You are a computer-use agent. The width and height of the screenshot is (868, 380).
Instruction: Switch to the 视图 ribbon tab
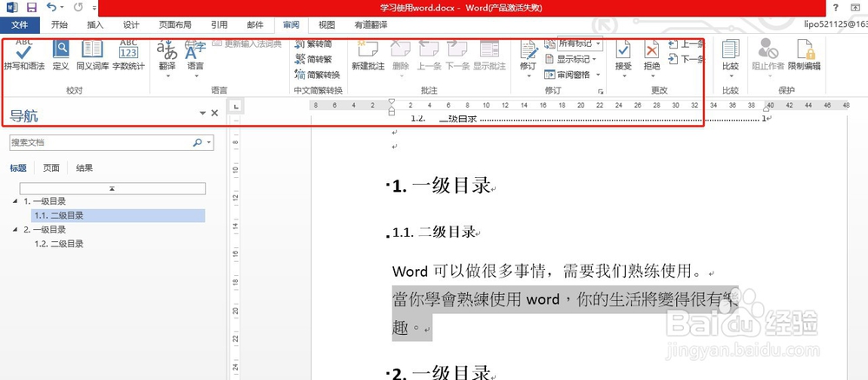[326, 25]
